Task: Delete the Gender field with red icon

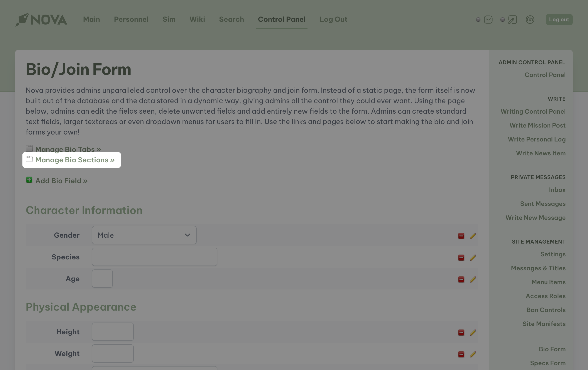Action: coord(461,236)
